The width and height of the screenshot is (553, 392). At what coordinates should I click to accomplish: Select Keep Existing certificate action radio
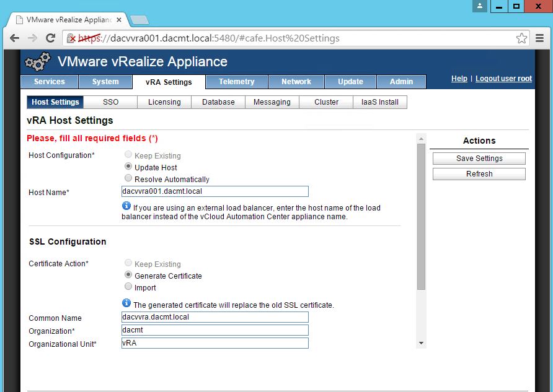[x=128, y=263]
